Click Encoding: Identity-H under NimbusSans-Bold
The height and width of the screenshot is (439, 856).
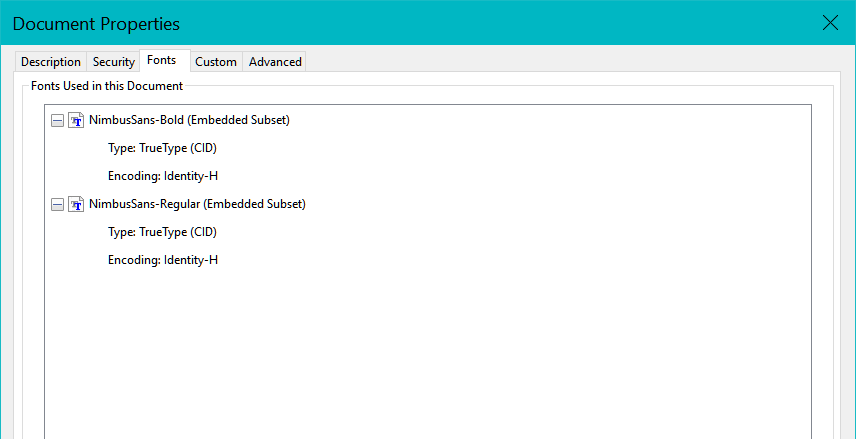point(163,176)
